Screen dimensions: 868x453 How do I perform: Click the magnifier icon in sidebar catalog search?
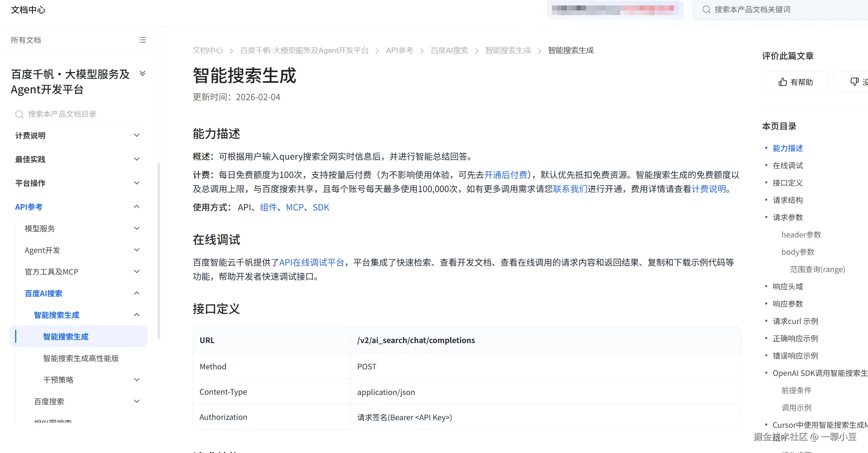click(19, 114)
